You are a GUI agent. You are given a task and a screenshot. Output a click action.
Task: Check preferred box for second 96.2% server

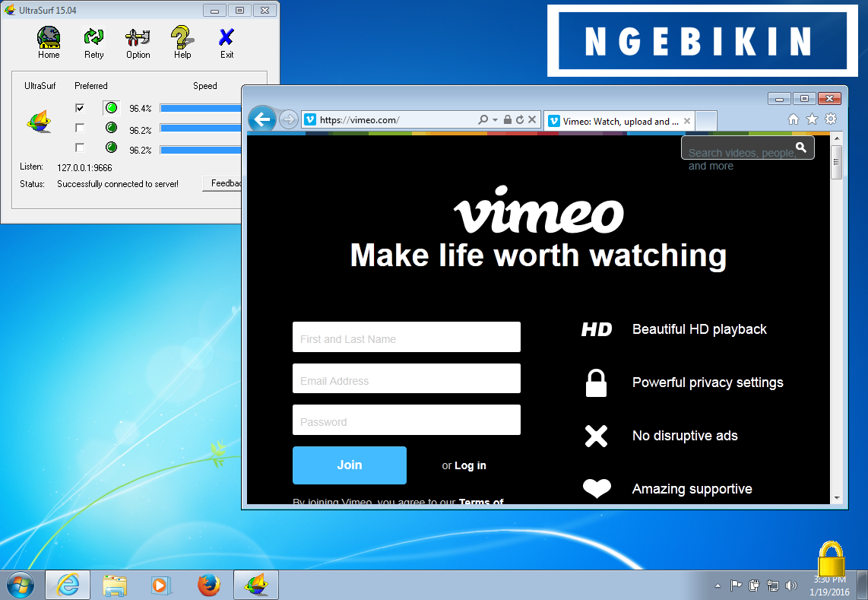[x=80, y=128]
